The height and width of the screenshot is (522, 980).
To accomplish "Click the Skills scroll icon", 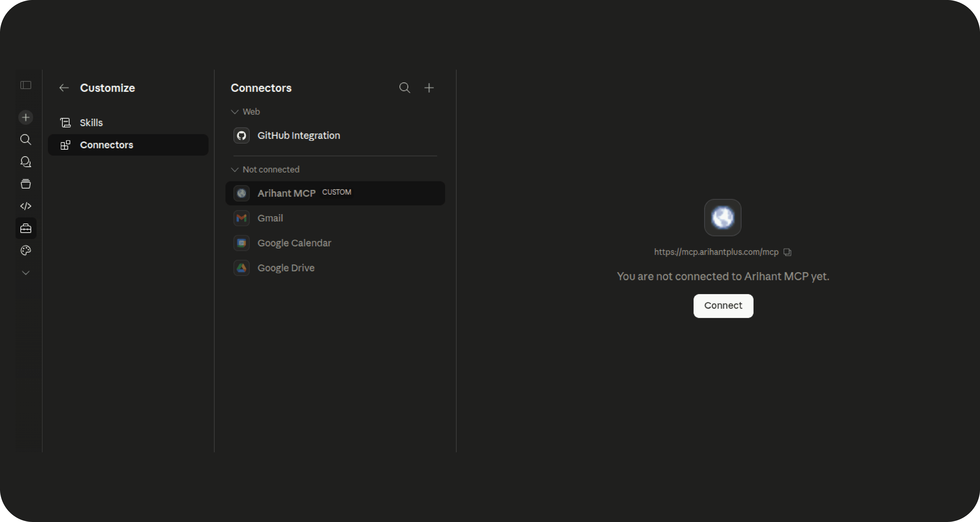I will coord(66,122).
